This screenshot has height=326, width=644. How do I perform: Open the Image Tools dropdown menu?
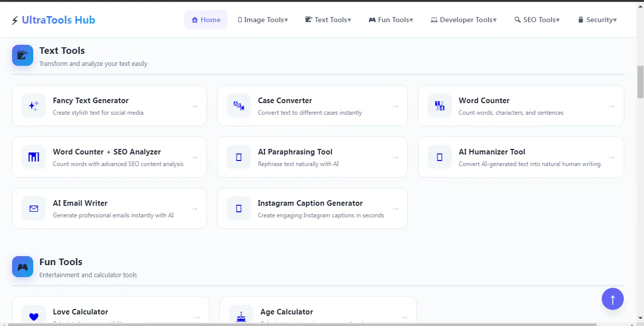[x=263, y=20]
